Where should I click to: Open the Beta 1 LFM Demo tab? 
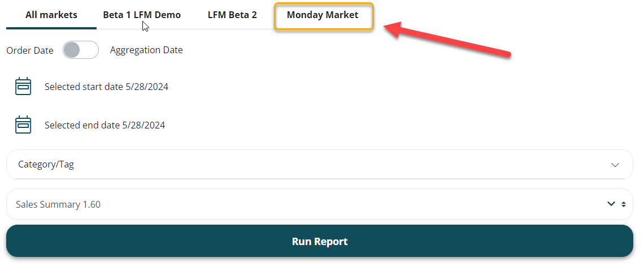(x=142, y=15)
